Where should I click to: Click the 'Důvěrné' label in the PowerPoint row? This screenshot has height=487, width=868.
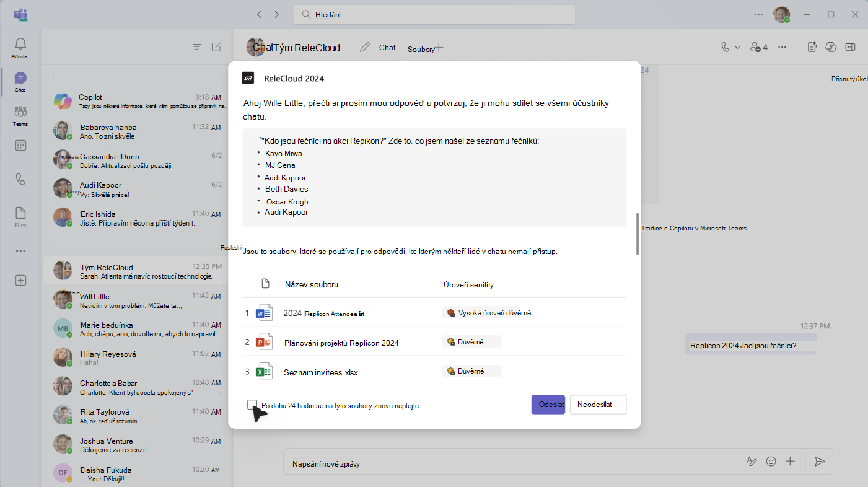click(472, 341)
